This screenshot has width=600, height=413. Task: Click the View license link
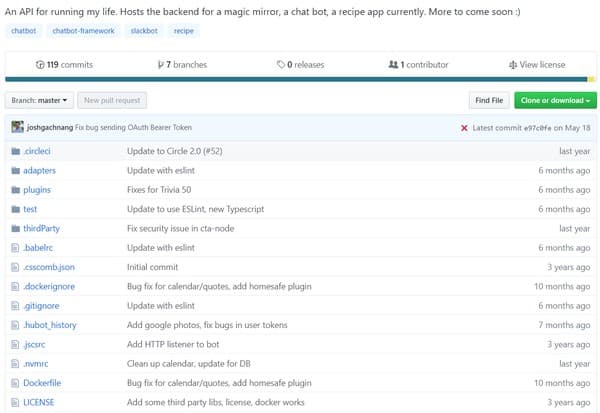(537, 65)
